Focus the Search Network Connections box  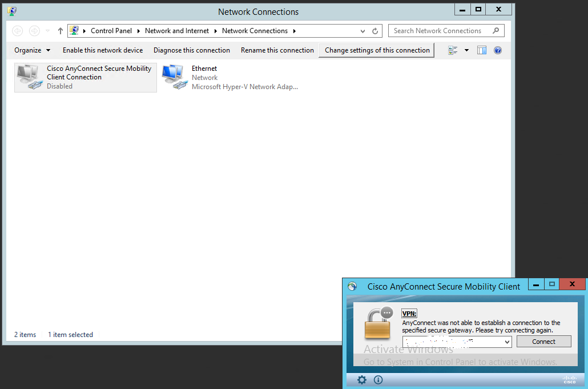[446, 31]
